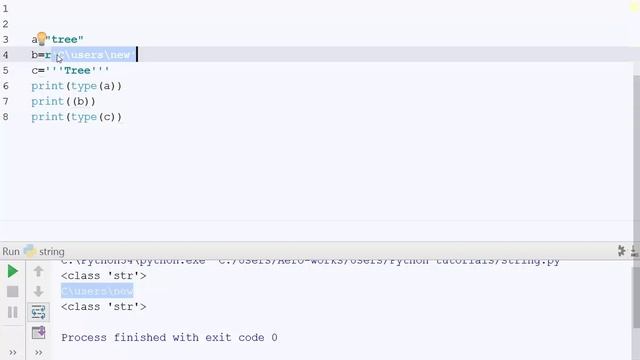Click the gray Stop process square

pyautogui.click(x=13, y=291)
